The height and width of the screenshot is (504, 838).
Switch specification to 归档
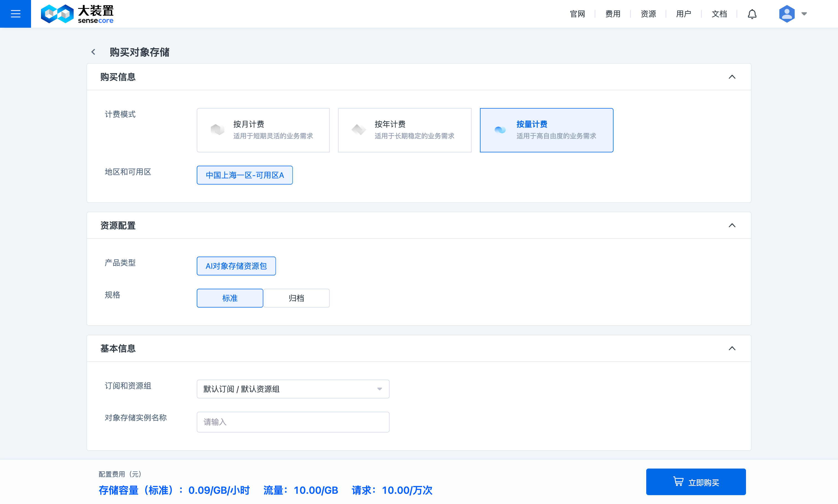tap(296, 298)
